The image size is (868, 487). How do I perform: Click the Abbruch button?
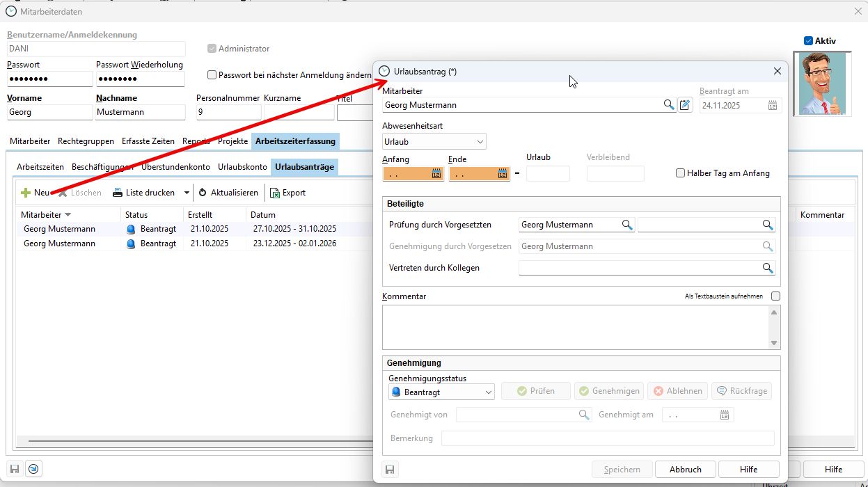click(685, 470)
